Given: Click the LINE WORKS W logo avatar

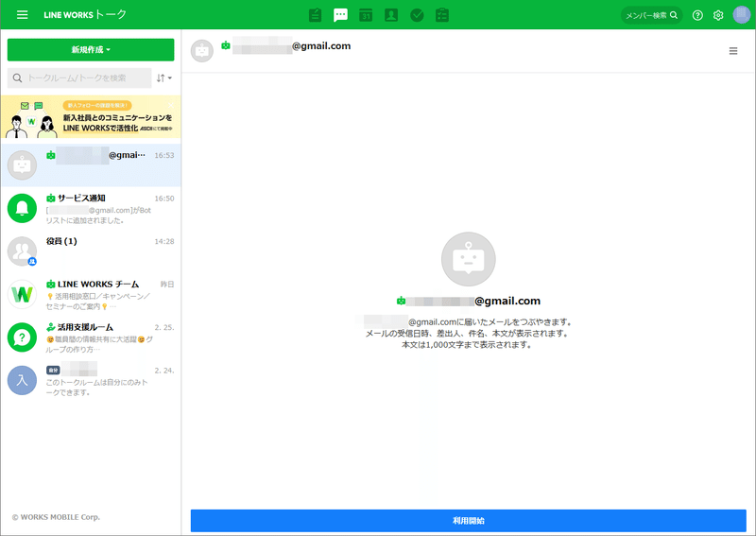Looking at the screenshot, I should 22,294.
